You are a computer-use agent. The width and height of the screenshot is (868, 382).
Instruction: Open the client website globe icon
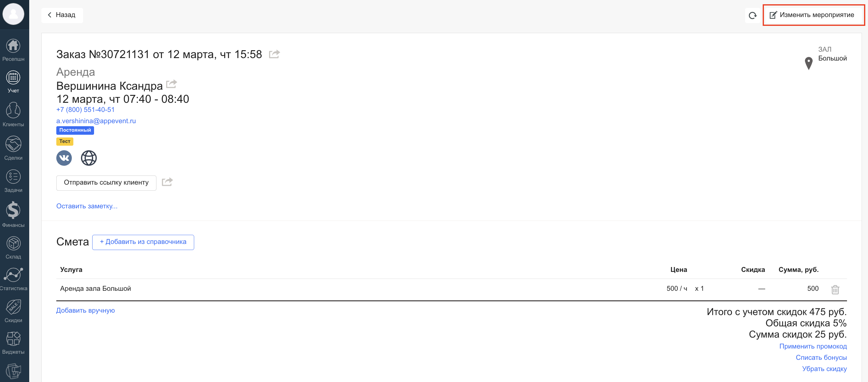point(89,158)
